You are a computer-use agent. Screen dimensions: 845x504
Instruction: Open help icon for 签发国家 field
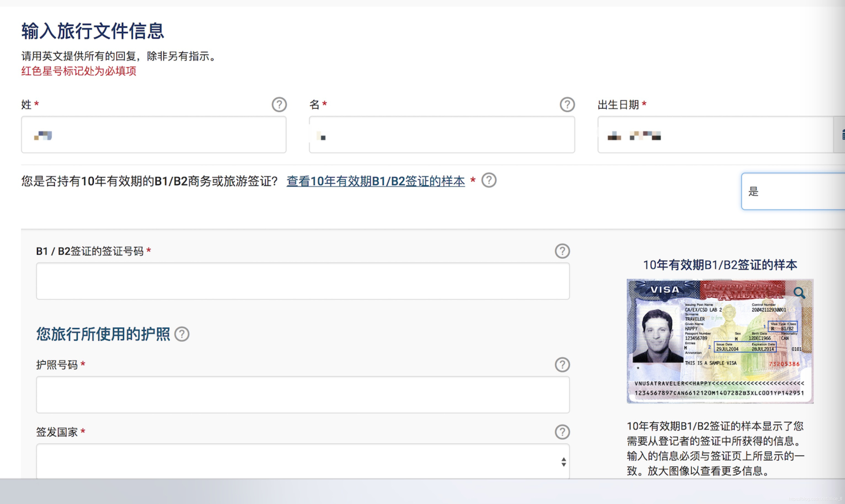point(562,432)
